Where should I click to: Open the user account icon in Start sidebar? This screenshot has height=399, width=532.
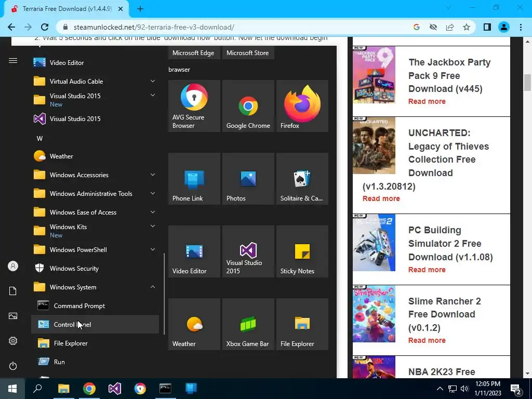click(x=13, y=266)
